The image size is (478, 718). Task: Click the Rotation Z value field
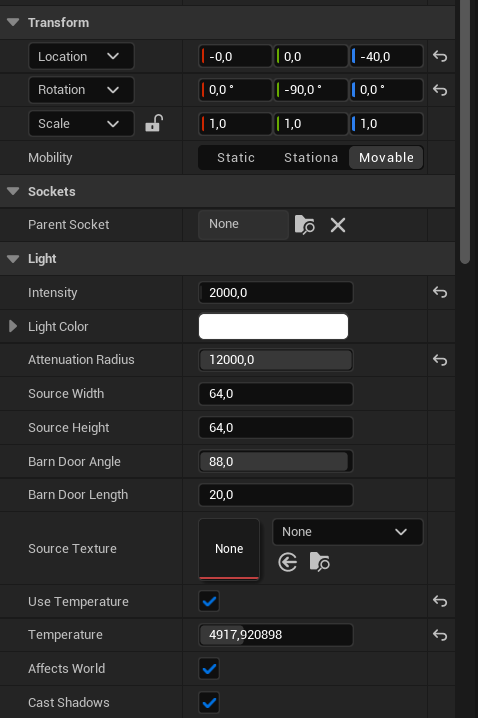386,90
